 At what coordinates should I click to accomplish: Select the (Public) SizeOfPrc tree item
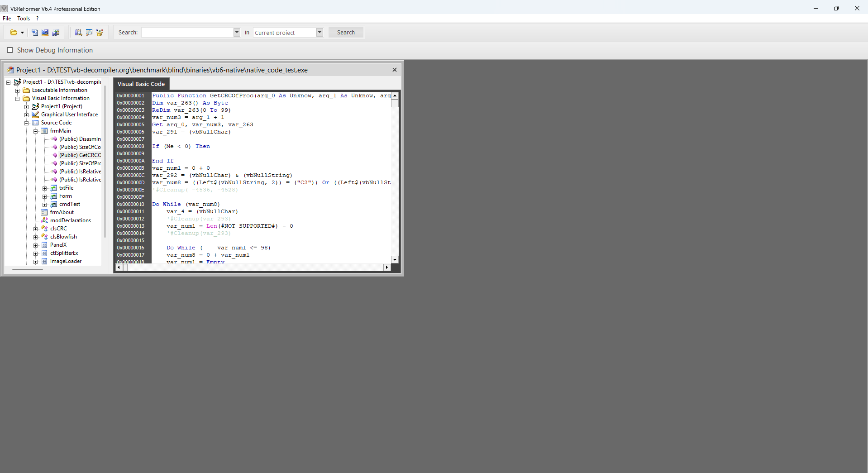[x=80, y=163]
